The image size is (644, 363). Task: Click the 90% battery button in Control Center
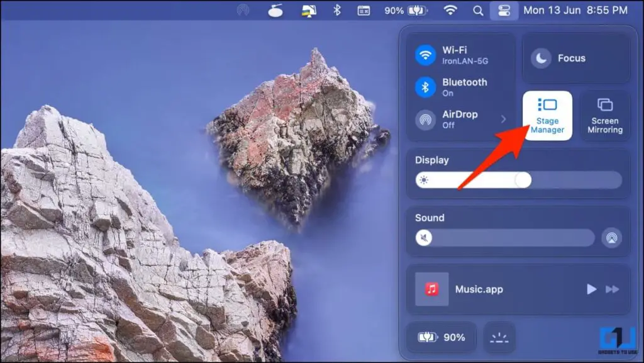click(441, 337)
